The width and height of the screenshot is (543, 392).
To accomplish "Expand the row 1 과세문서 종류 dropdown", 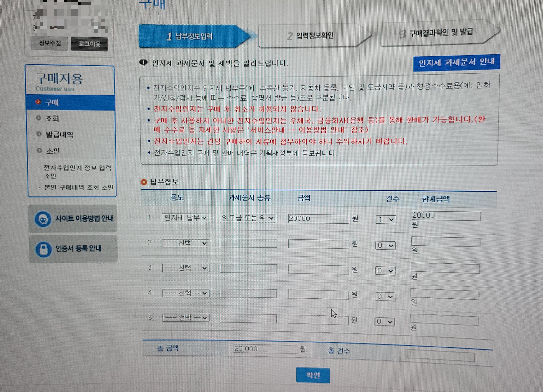I will [x=248, y=218].
